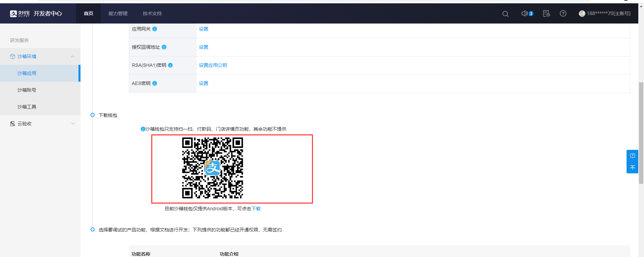Click the sandbox wallet QR code

tap(213, 168)
